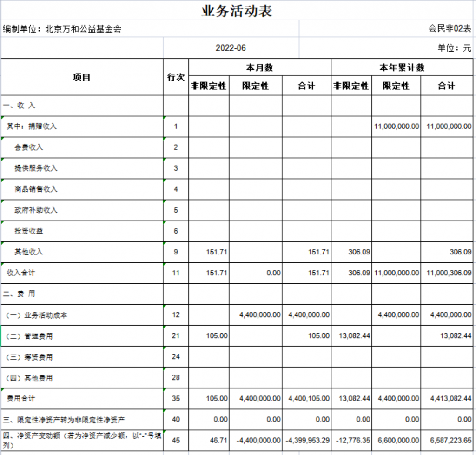The height and width of the screenshot is (455, 476).
Task: Click the 政府补助收入 row label
Action: 36,210
